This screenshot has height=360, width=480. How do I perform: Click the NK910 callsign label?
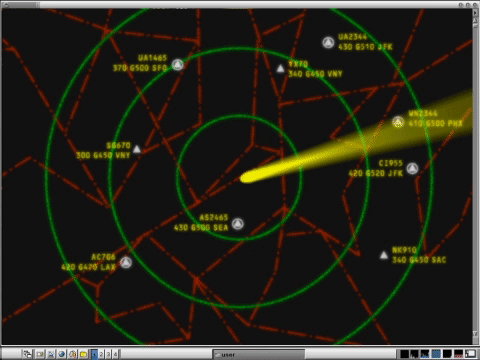(x=404, y=250)
